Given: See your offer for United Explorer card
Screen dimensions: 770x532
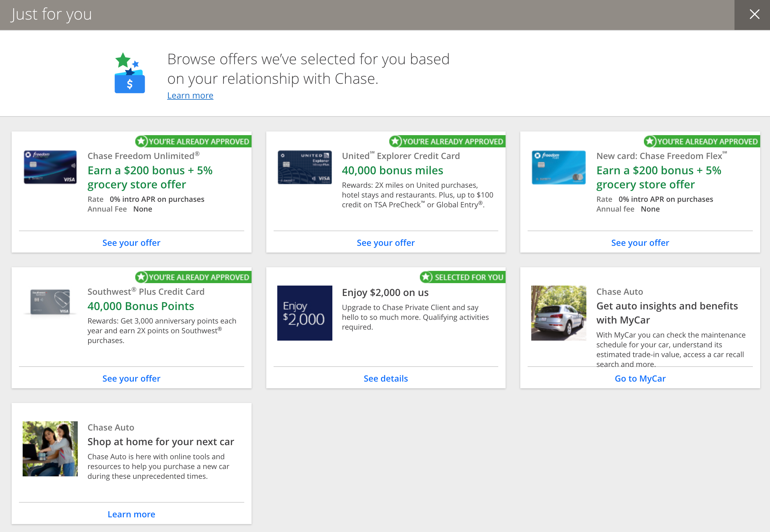Looking at the screenshot, I should click(386, 243).
